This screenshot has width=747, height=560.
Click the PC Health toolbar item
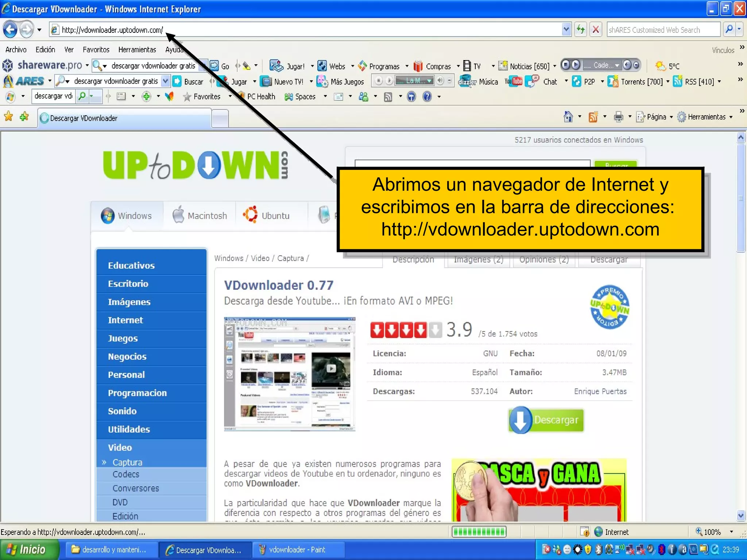(x=257, y=97)
